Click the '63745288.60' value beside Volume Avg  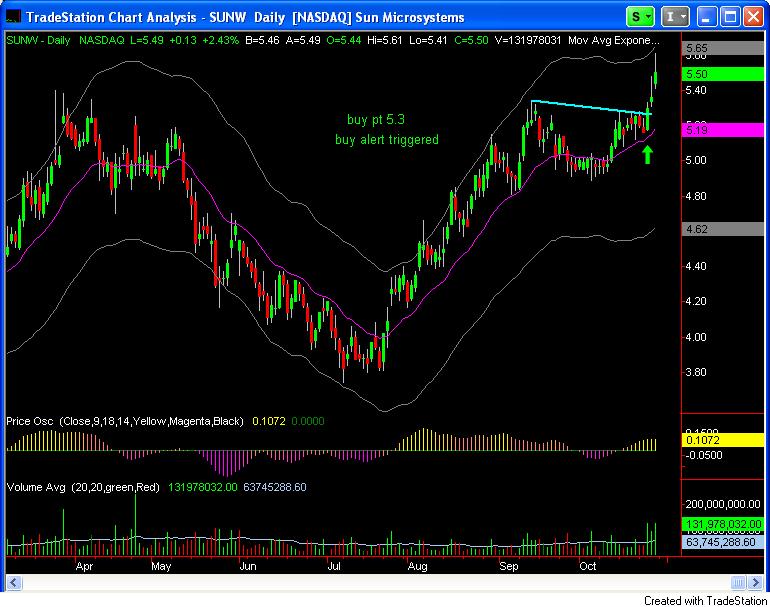(275, 487)
